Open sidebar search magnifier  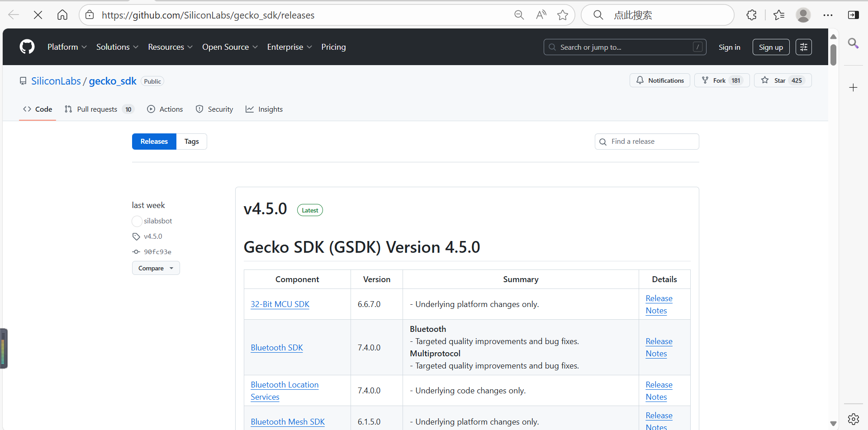click(853, 43)
